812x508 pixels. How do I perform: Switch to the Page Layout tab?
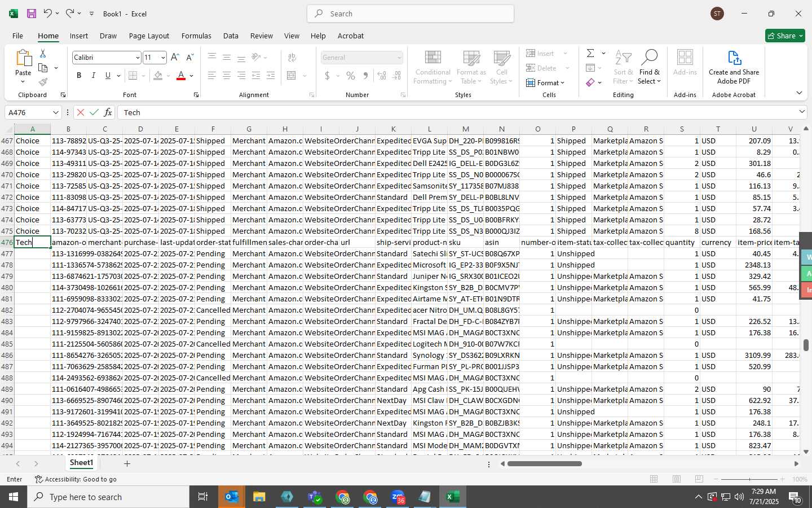(x=149, y=36)
